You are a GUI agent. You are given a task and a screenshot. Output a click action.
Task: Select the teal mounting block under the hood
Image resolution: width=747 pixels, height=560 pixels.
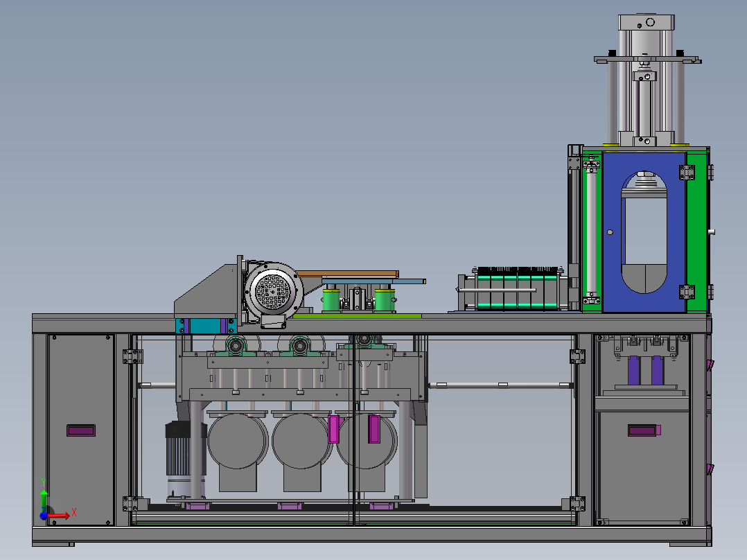(x=206, y=326)
